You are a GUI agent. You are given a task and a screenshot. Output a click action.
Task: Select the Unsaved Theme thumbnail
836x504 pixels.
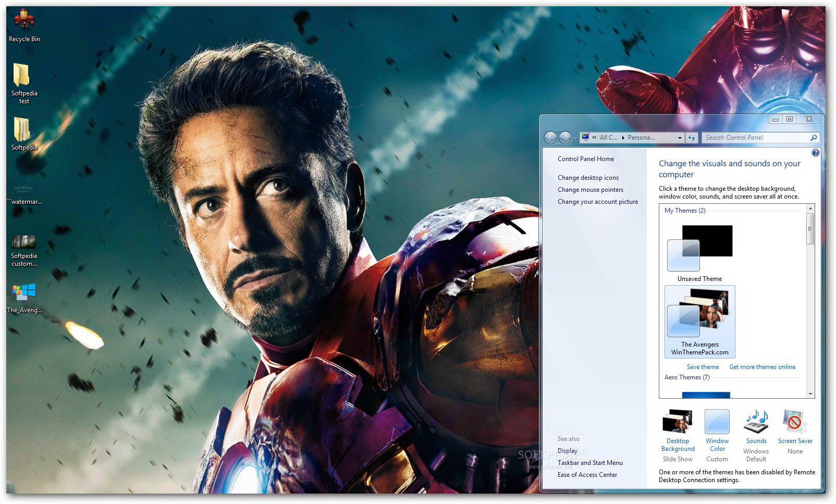[x=699, y=253]
